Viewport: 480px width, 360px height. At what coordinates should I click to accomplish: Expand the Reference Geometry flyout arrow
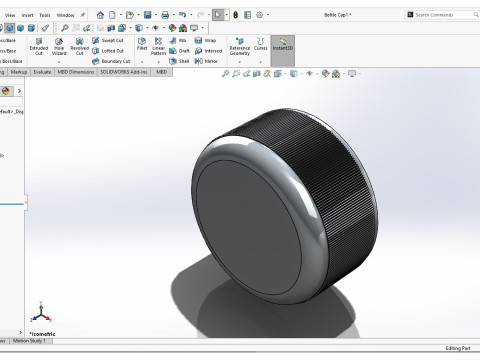[240, 62]
